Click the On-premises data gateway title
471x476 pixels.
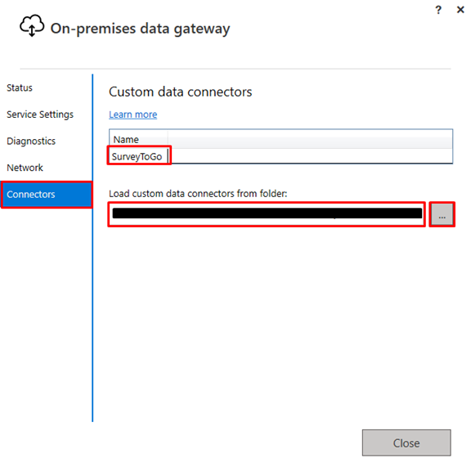140,29
